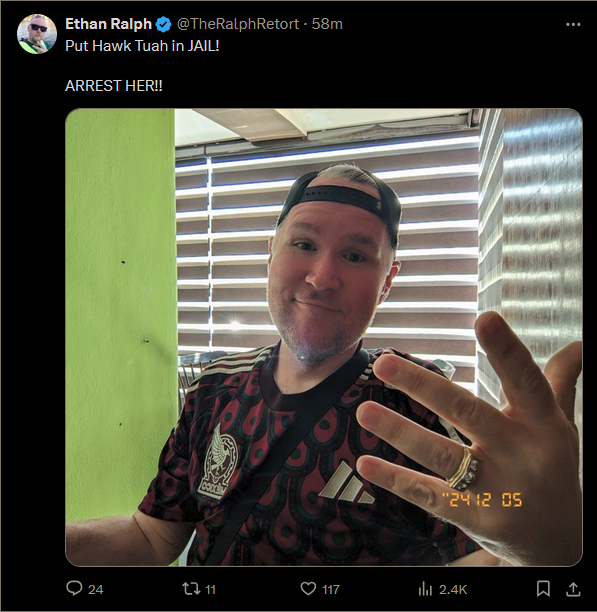Like the post with the heart icon
Viewport: 597px width, 612px height.
point(308,589)
